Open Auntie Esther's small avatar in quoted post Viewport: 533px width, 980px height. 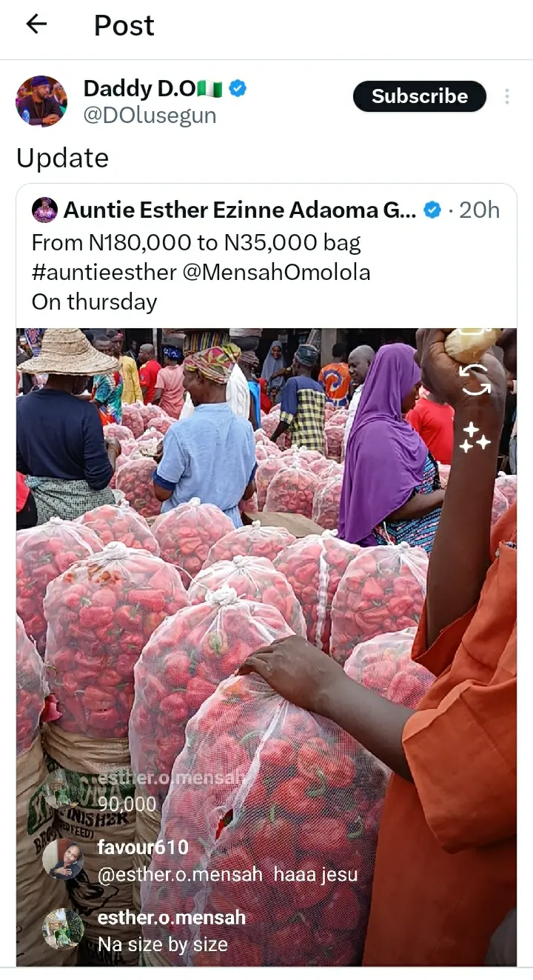45,210
